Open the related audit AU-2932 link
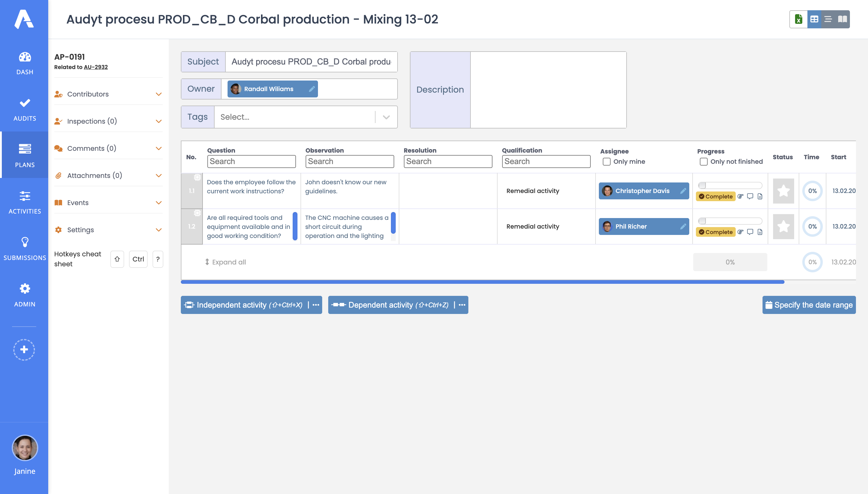 (x=96, y=67)
